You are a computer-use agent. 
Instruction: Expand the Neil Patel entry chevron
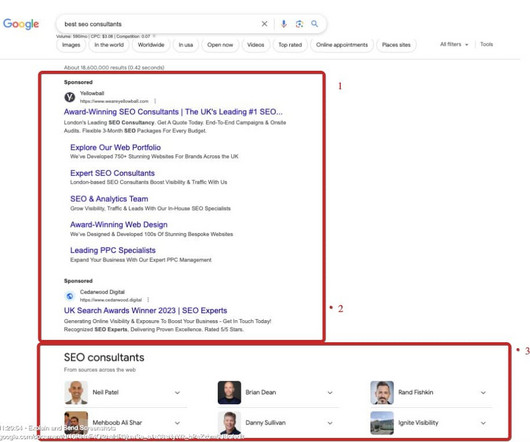177,393
